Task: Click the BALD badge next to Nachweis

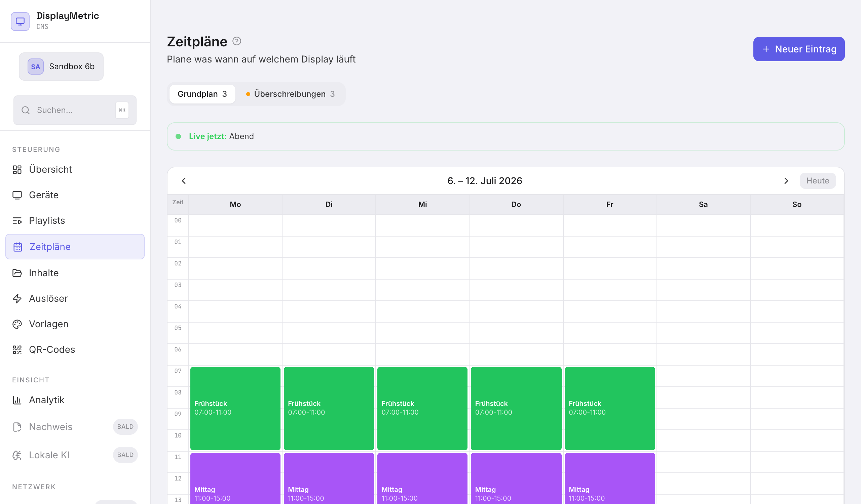Action: tap(125, 427)
